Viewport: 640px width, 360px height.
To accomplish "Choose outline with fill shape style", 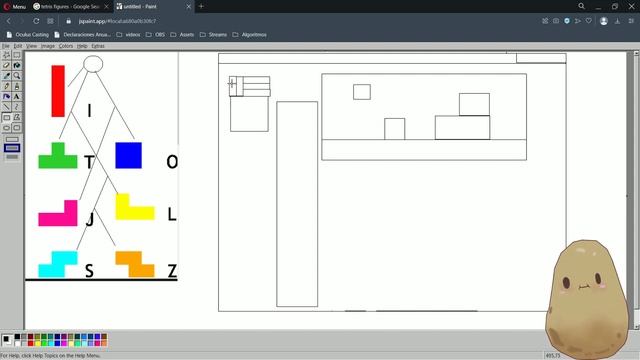I will click(12, 148).
